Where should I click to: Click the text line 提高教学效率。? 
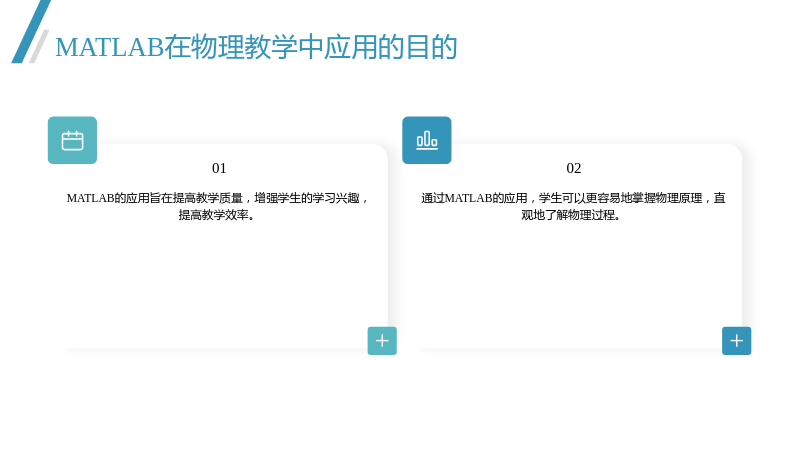(217, 215)
